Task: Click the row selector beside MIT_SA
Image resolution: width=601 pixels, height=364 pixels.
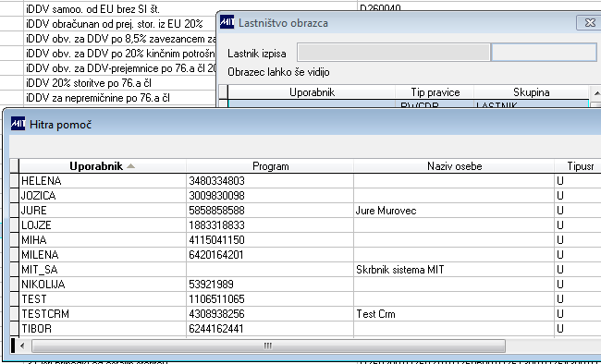Action: pyautogui.click(x=14, y=270)
